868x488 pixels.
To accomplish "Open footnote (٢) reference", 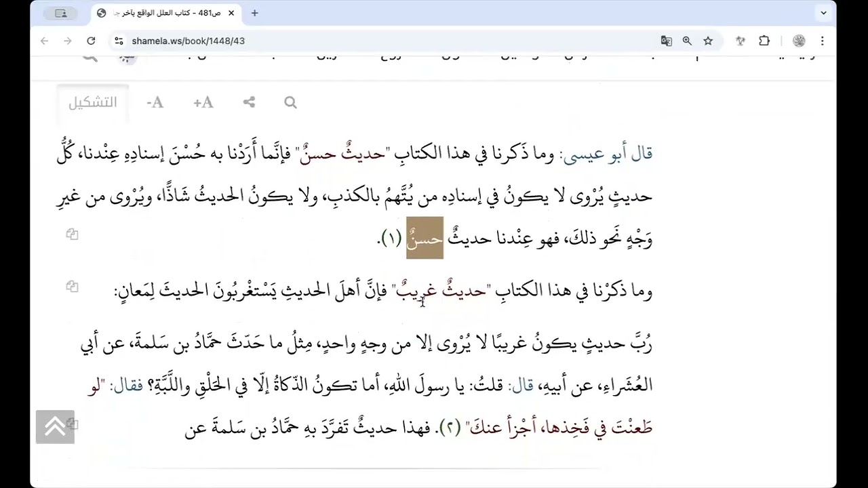I will (450, 427).
